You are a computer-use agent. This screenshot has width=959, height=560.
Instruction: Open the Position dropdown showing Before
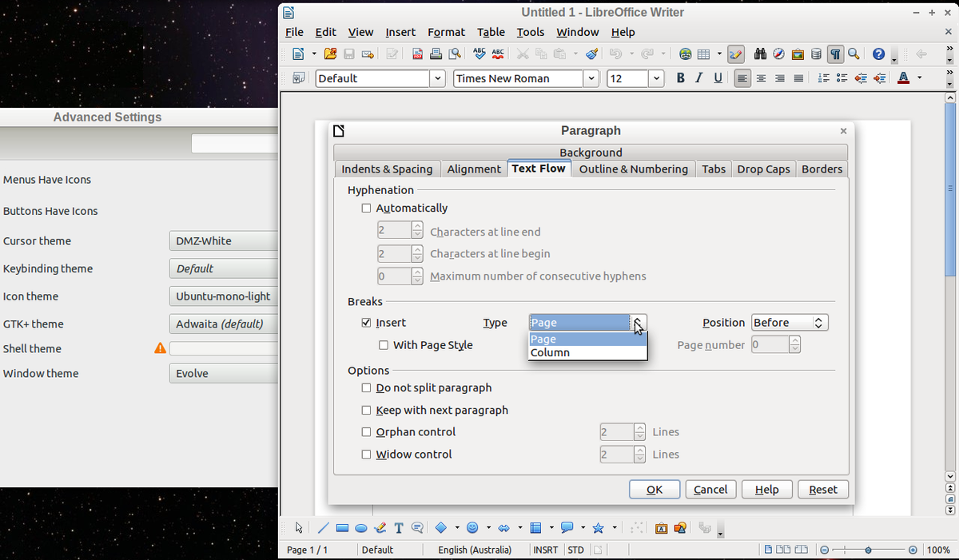[790, 323]
